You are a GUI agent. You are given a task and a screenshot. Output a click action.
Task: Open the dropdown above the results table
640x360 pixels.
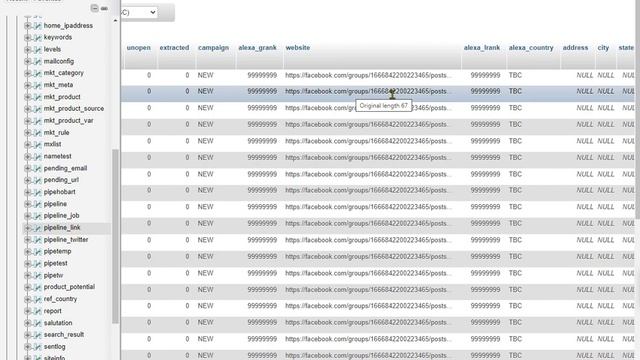pos(140,13)
